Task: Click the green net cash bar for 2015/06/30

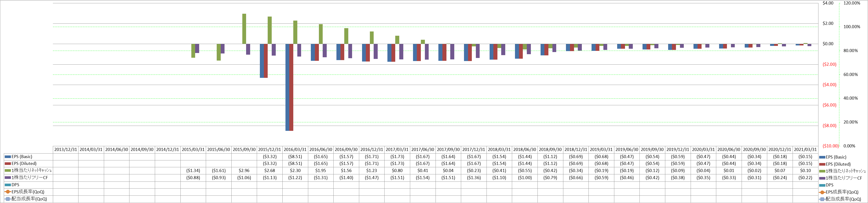Action: [x=219, y=52]
